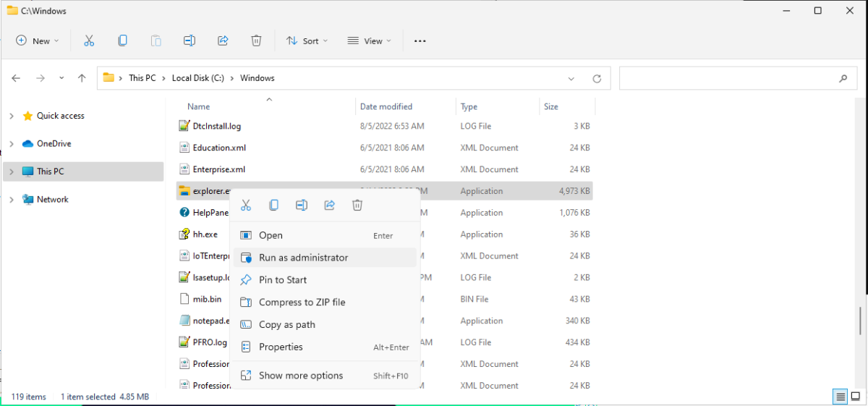The height and width of the screenshot is (406, 868).
Task: Select the DtcInstall.log file name
Action: (217, 126)
